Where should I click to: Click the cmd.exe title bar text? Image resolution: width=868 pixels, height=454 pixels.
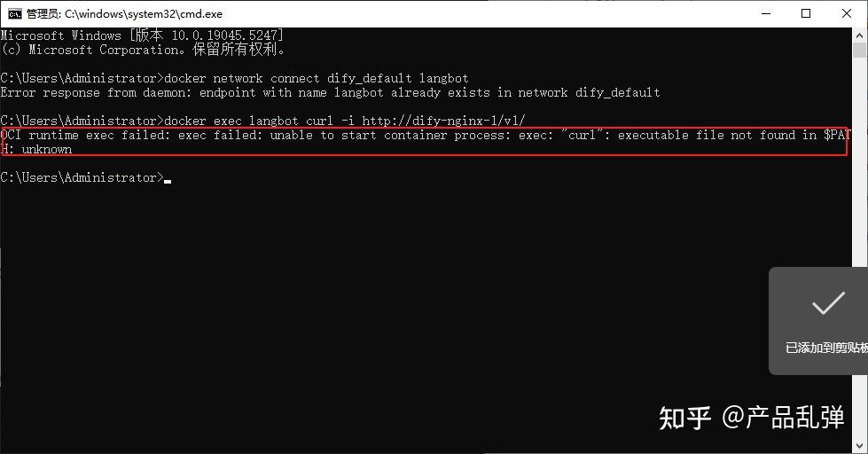(124, 14)
